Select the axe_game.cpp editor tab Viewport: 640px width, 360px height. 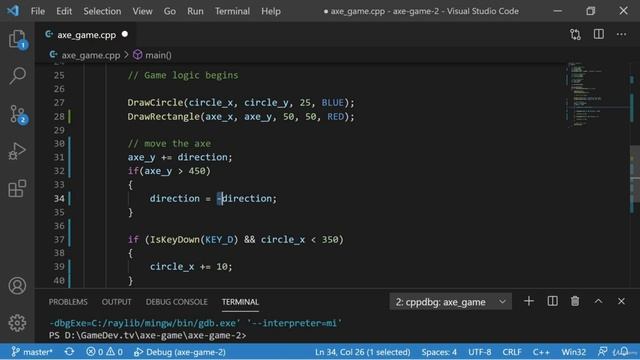pyautogui.click(x=87, y=35)
